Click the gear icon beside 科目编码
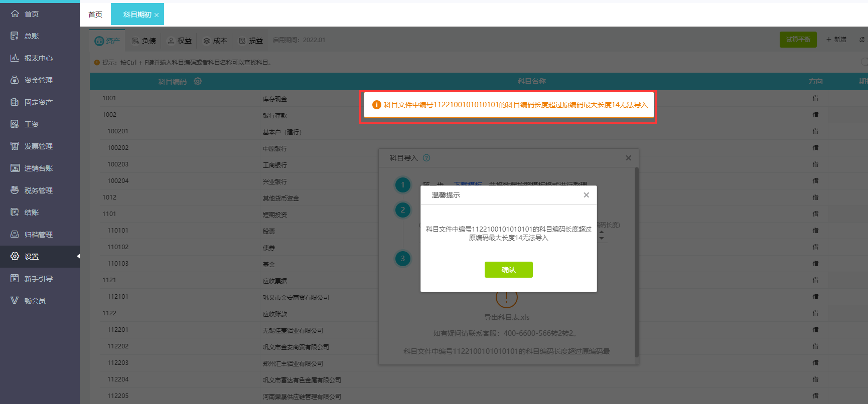This screenshot has width=868, height=404. pos(198,81)
